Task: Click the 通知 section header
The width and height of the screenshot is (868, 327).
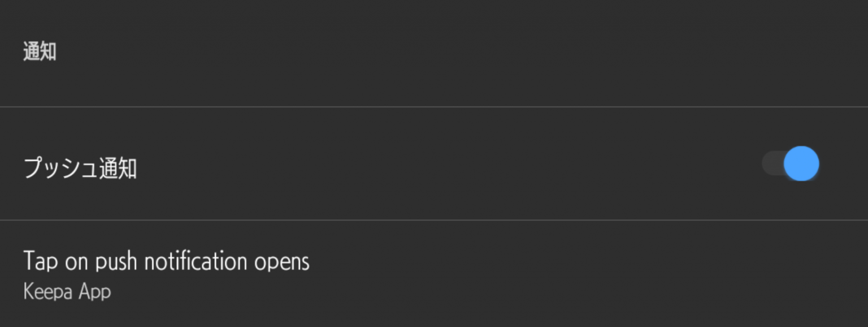Action: point(40,51)
